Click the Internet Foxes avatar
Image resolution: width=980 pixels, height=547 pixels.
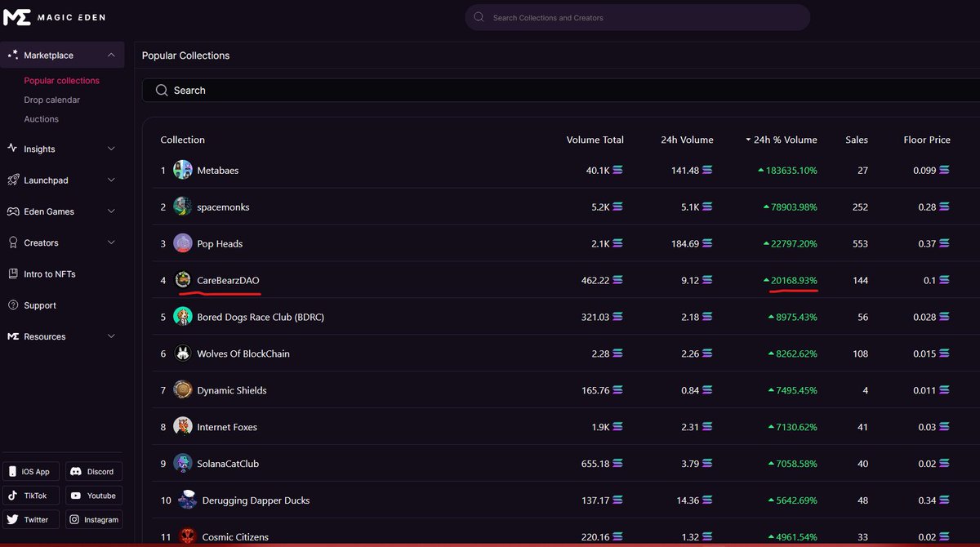point(183,427)
